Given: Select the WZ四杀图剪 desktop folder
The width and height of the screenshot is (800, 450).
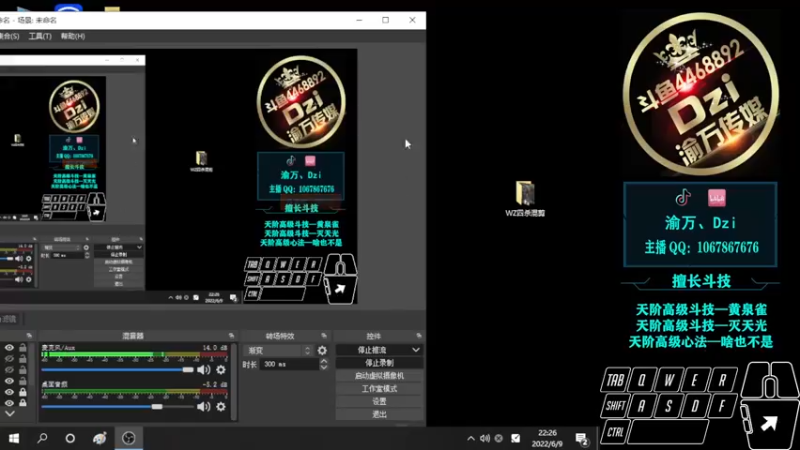Looking at the screenshot, I should 525,199.
